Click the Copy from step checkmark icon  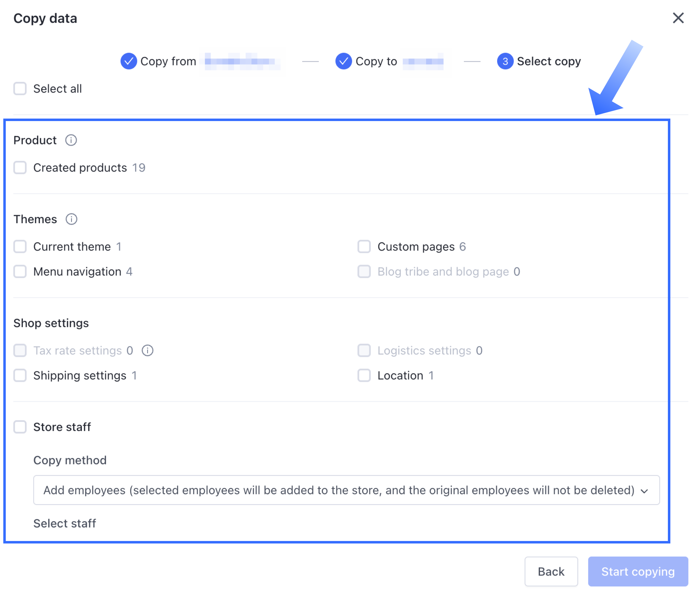pyautogui.click(x=129, y=61)
